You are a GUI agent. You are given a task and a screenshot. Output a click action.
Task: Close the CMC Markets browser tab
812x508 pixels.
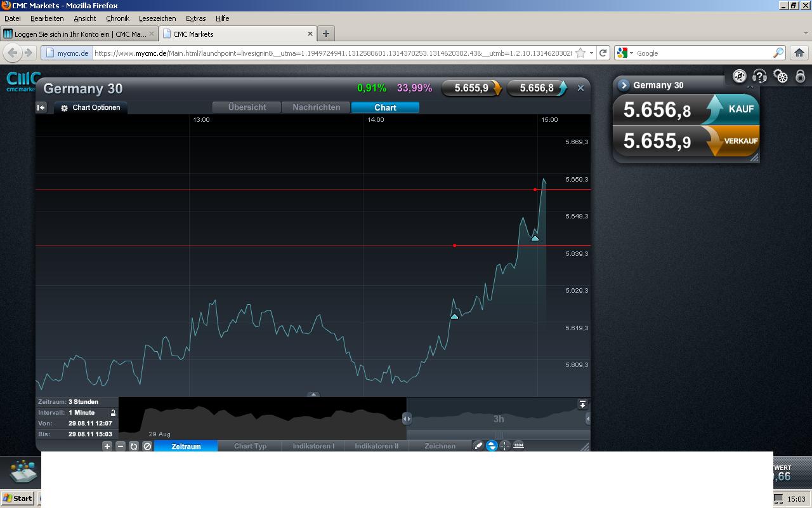310,34
